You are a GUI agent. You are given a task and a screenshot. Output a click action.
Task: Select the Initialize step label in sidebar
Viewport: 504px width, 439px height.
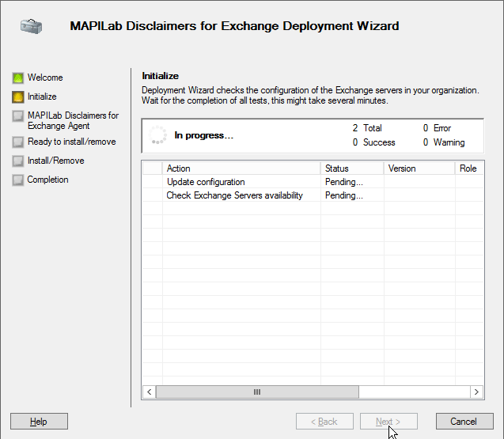(42, 97)
